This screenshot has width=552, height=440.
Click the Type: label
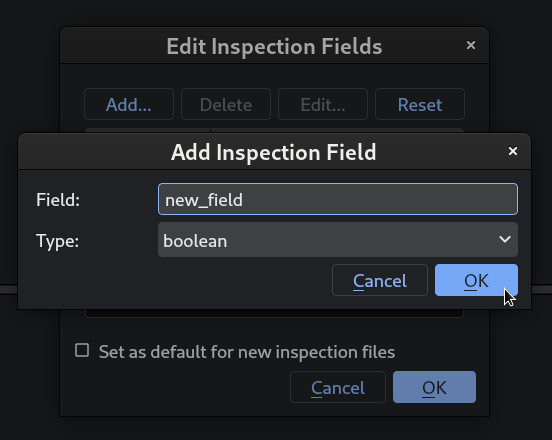click(57, 241)
